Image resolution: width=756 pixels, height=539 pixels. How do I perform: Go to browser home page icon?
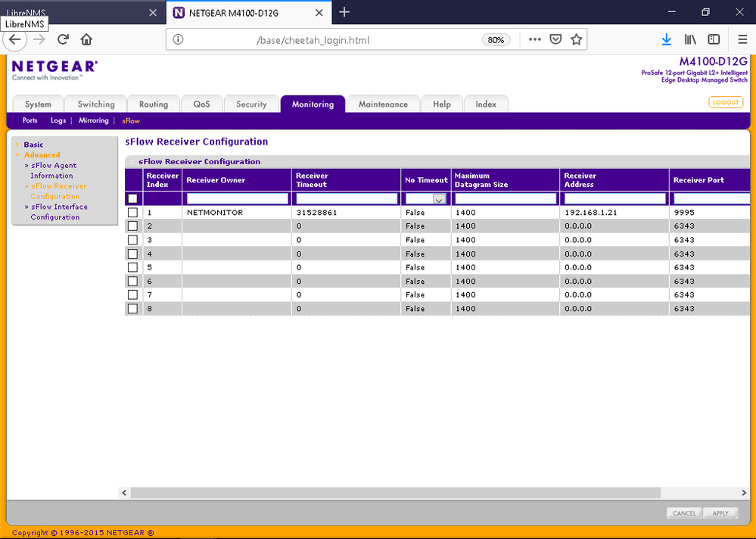coord(86,39)
